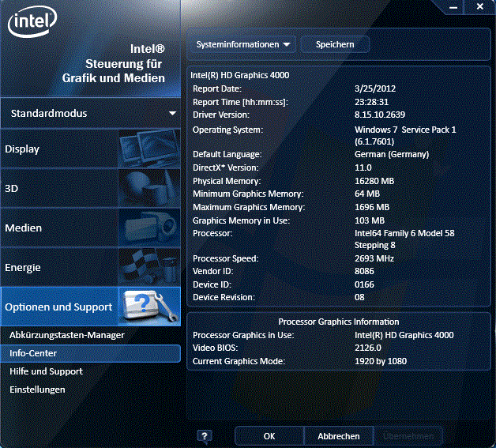Go to Einstellungen
The width and height of the screenshot is (496, 448).
[x=37, y=390]
